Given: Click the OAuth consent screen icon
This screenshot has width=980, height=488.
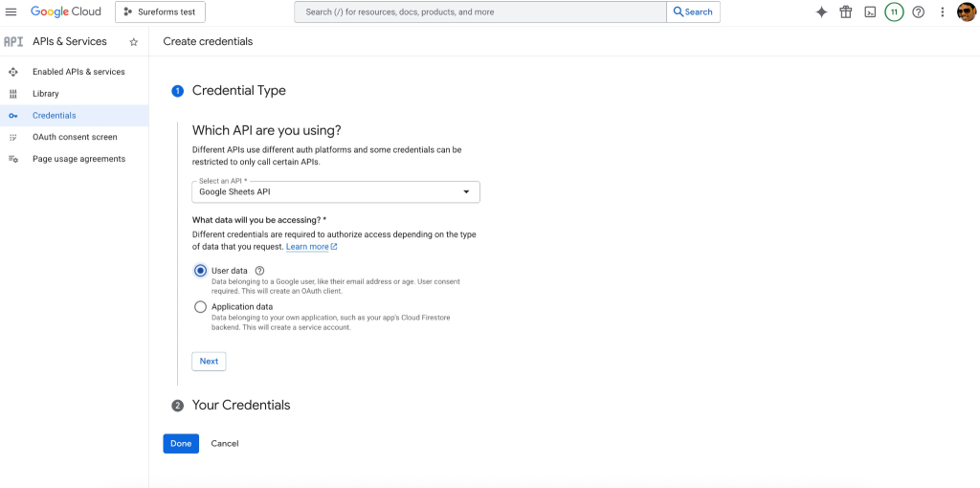Looking at the screenshot, I should coord(13,137).
